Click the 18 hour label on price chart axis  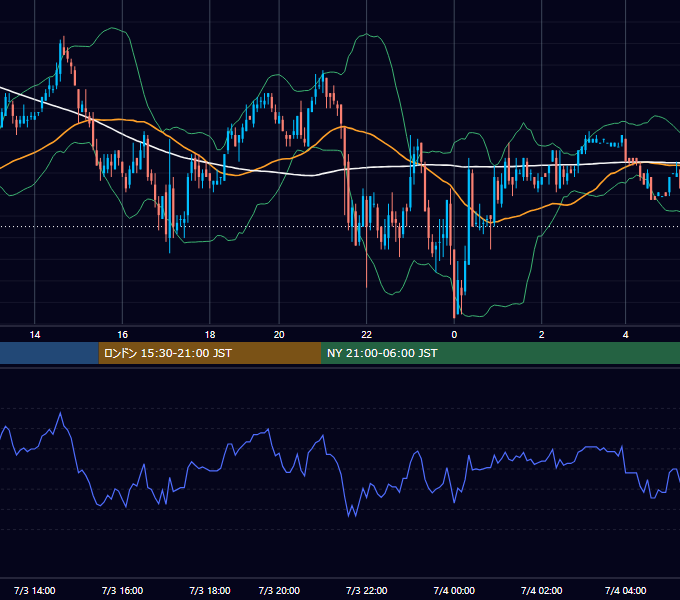pos(210,335)
